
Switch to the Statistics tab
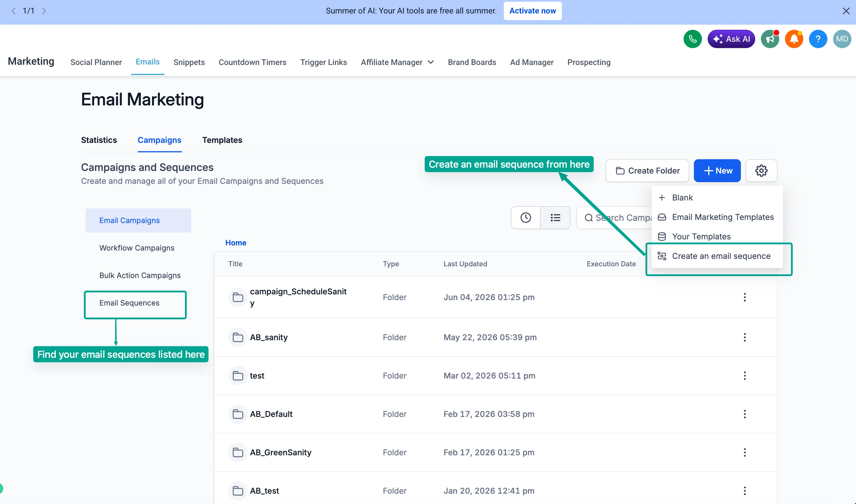pyautogui.click(x=99, y=140)
